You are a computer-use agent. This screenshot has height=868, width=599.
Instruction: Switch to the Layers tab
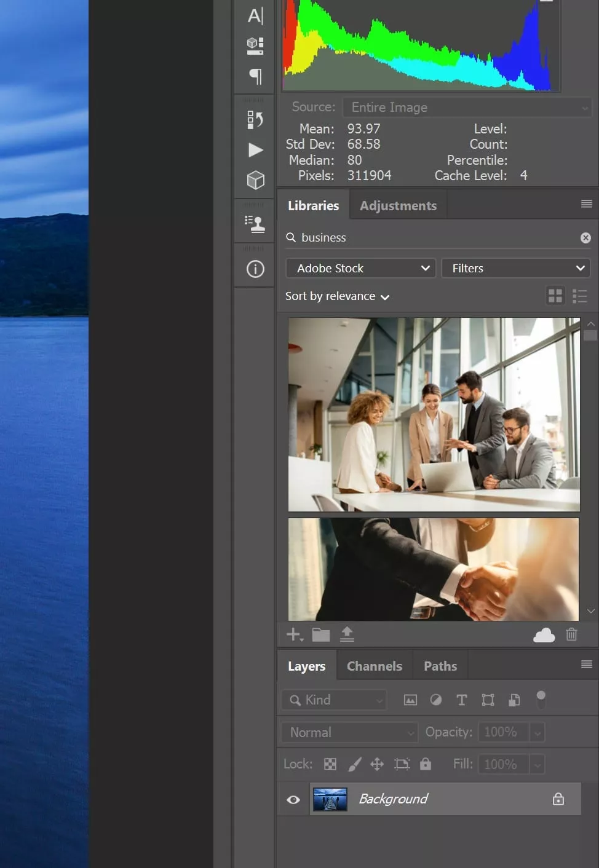(x=307, y=666)
